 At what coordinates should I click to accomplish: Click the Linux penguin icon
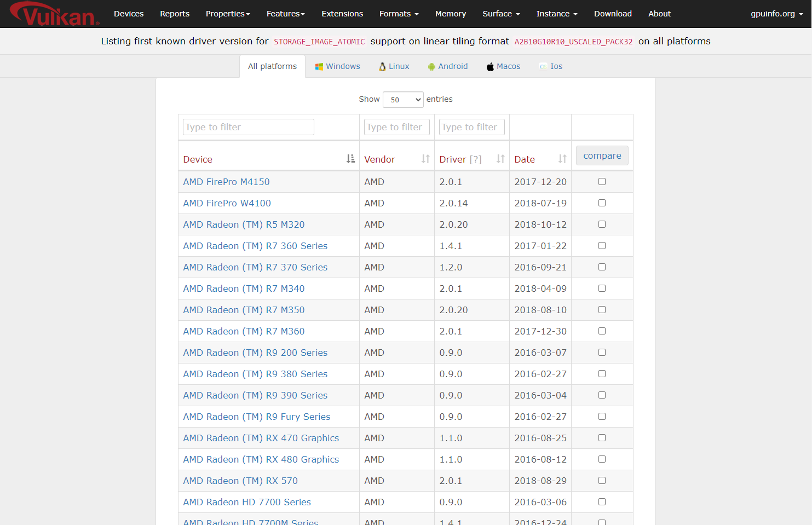coord(382,67)
